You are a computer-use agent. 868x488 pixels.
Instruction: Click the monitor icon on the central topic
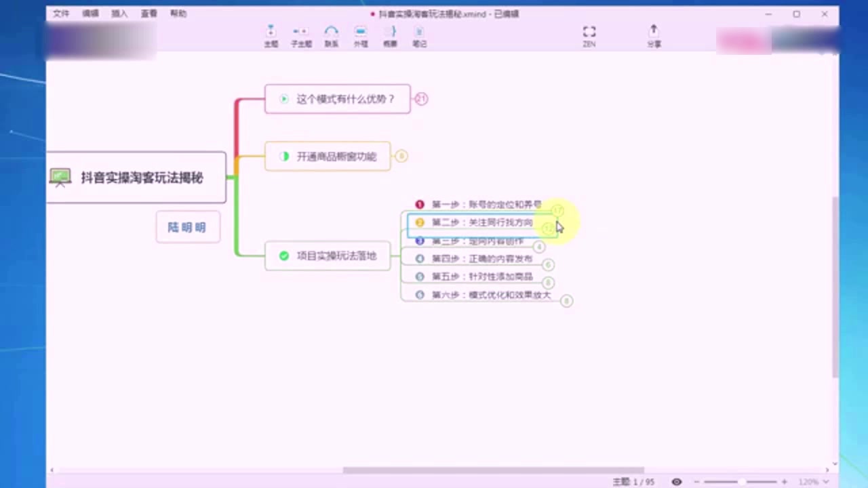(x=60, y=178)
